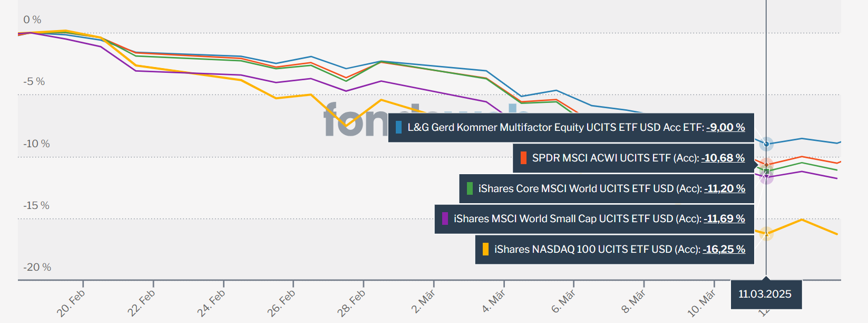This screenshot has width=868, height=323.
Task: Click the -10,68 % value link
Action: [x=723, y=158]
